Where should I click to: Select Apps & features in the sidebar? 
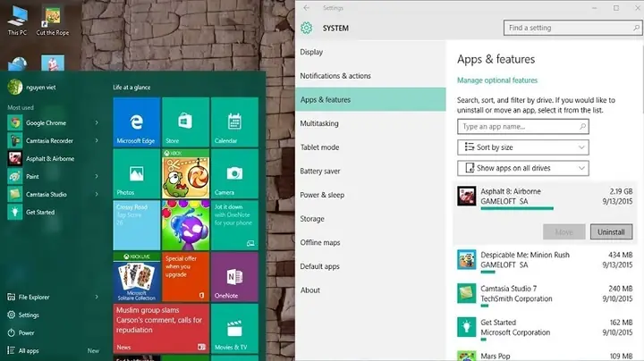click(370, 100)
